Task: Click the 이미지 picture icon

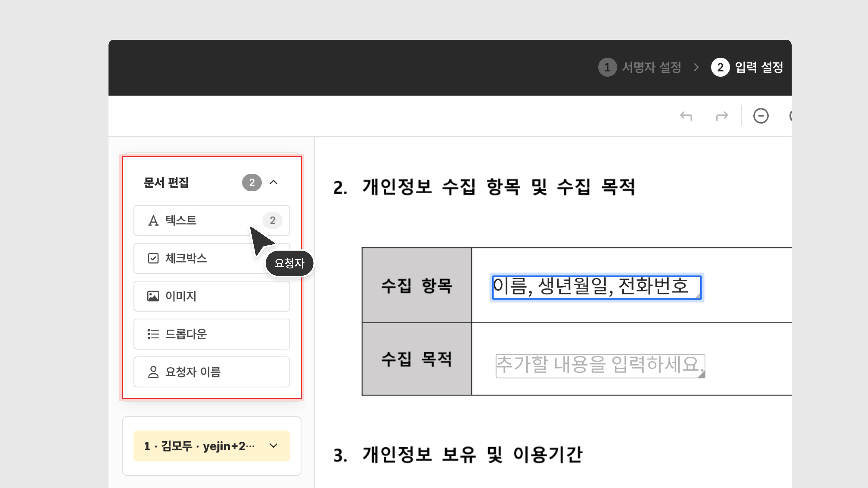Action: point(153,296)
